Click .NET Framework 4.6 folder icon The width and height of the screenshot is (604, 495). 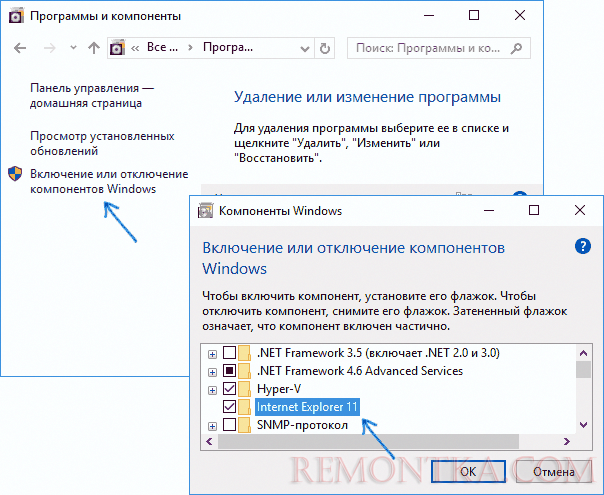click(244, 371)
